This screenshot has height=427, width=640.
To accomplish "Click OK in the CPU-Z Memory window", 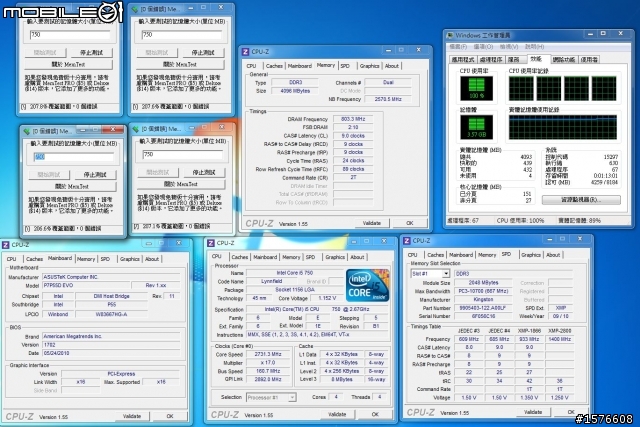I will [409, 223].
